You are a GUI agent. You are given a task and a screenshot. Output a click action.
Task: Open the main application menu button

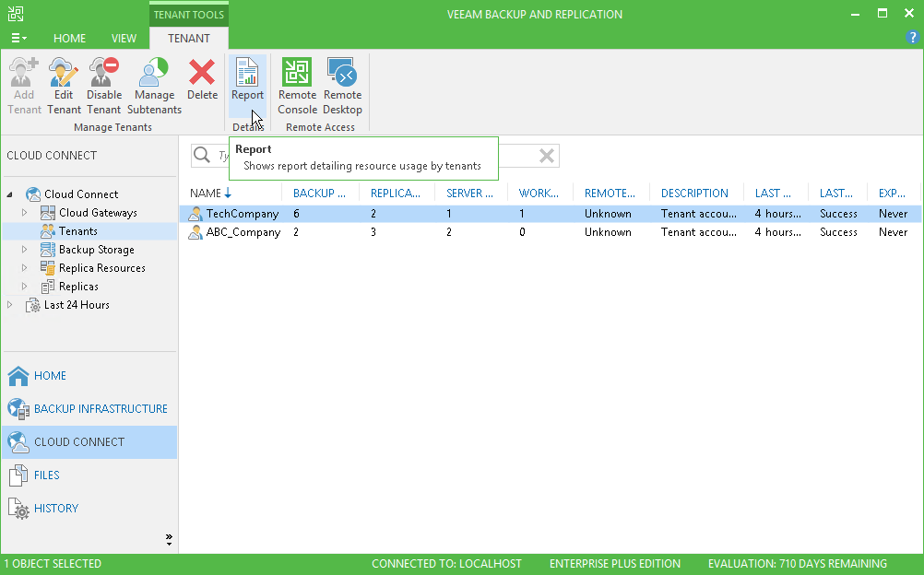[18, 39]
